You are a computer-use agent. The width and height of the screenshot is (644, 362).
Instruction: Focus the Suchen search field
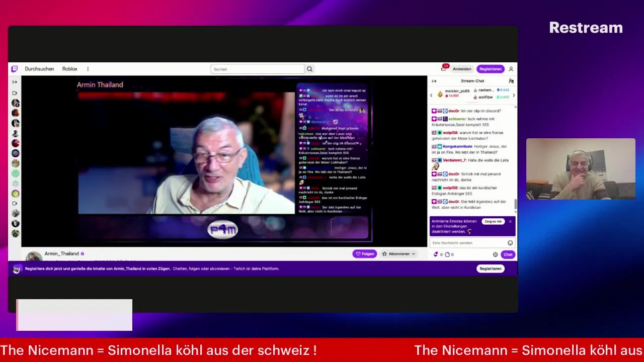[x=258, y=69]
